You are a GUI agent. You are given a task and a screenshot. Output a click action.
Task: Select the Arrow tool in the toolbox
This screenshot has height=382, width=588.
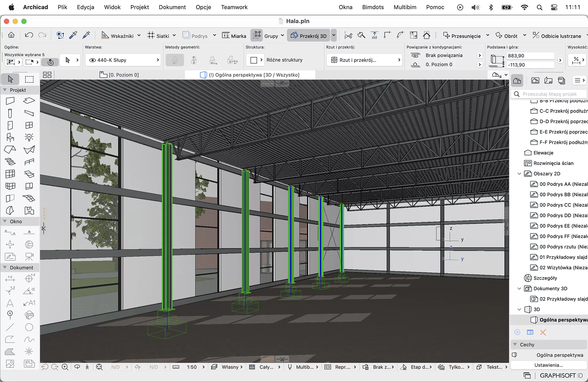[x=10, y=79]
